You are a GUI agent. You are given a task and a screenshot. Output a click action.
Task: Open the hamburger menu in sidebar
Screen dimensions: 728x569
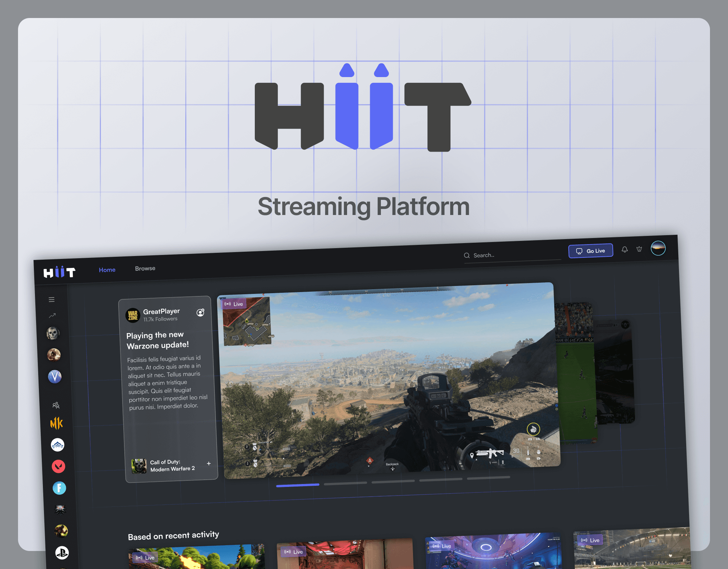(52, 299)
